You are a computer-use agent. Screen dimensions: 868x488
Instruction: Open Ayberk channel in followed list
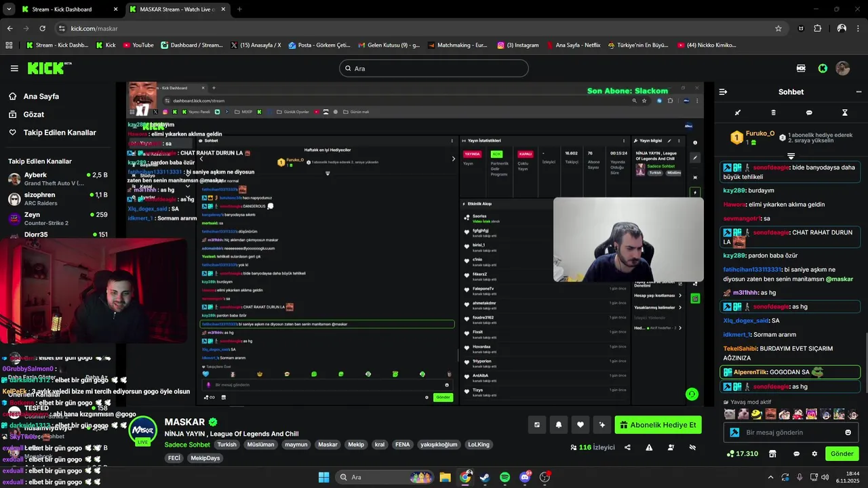pyautogui.click(x=58, y=179)
